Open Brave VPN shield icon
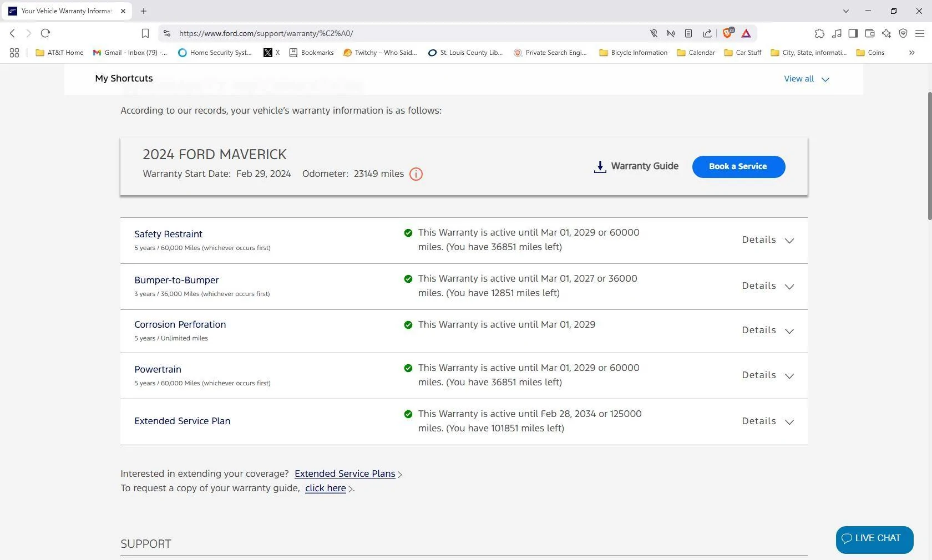This screenshot has height=560, width=932. click(x=903, y=33)
